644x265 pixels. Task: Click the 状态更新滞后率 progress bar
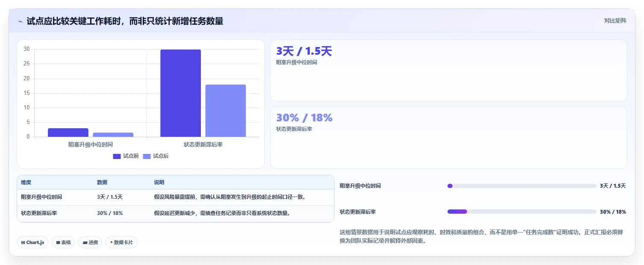[522, 212]
